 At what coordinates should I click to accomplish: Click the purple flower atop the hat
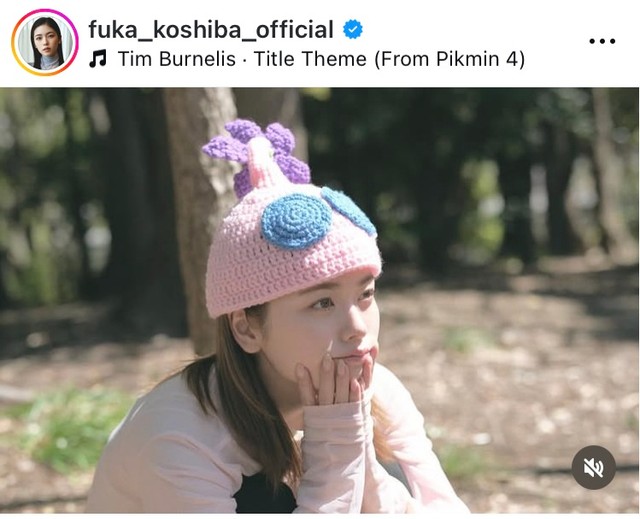tap(257, 155)
